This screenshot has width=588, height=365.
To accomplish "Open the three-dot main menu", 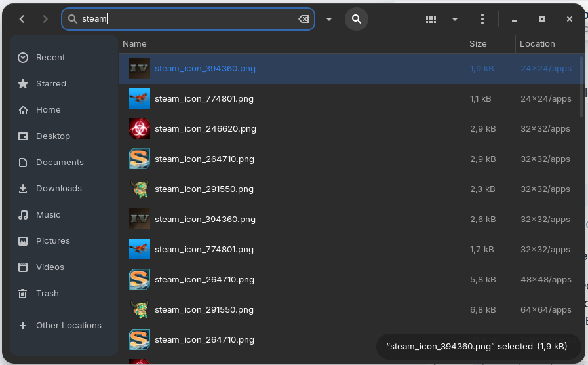I will [482, 19].
